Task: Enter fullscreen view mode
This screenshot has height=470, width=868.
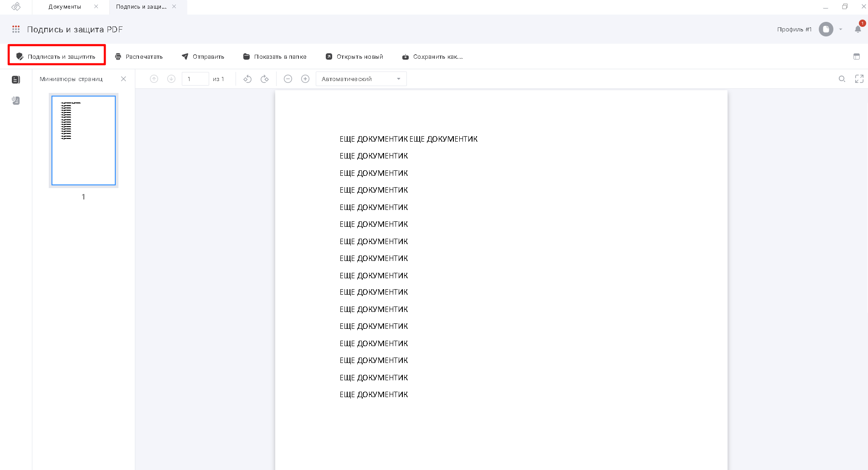Action: pos(859,79)
